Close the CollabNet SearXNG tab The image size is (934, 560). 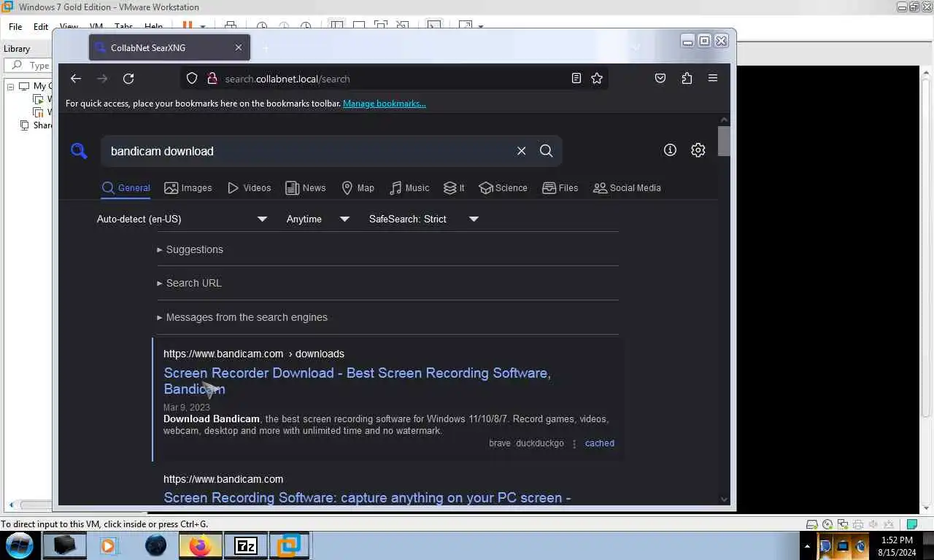(x=239, y=47)
